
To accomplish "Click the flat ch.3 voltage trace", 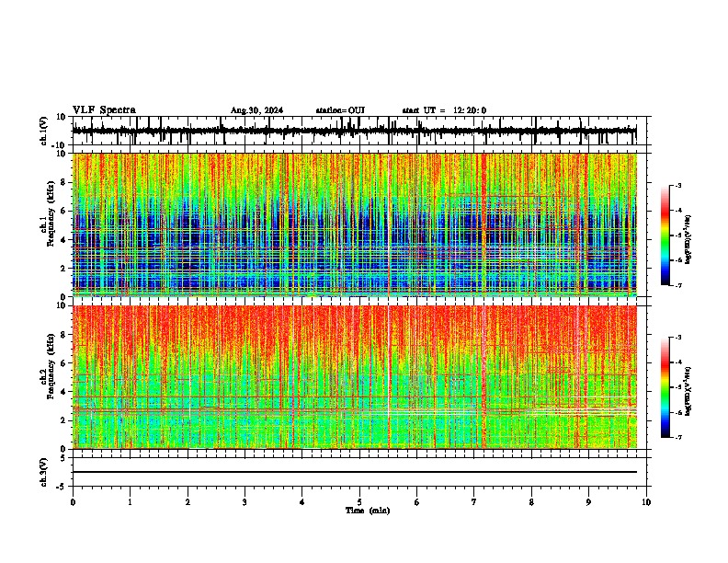I will click(355, 472).
